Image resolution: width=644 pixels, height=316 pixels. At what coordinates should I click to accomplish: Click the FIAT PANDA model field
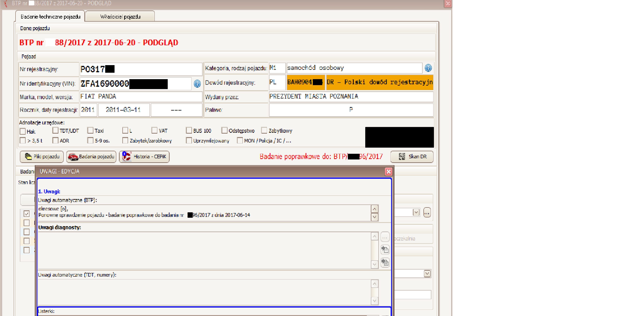pos(141,97)
